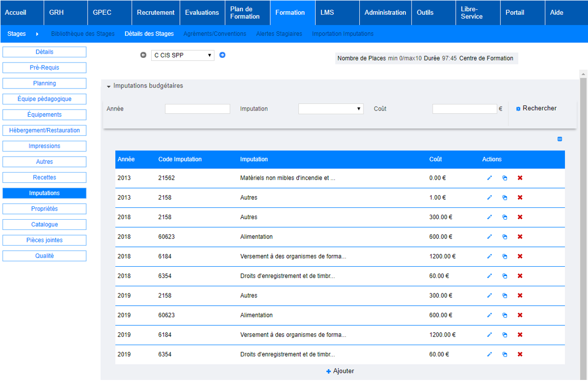Click the vertical scrollbar up arrow

point(583,74)
